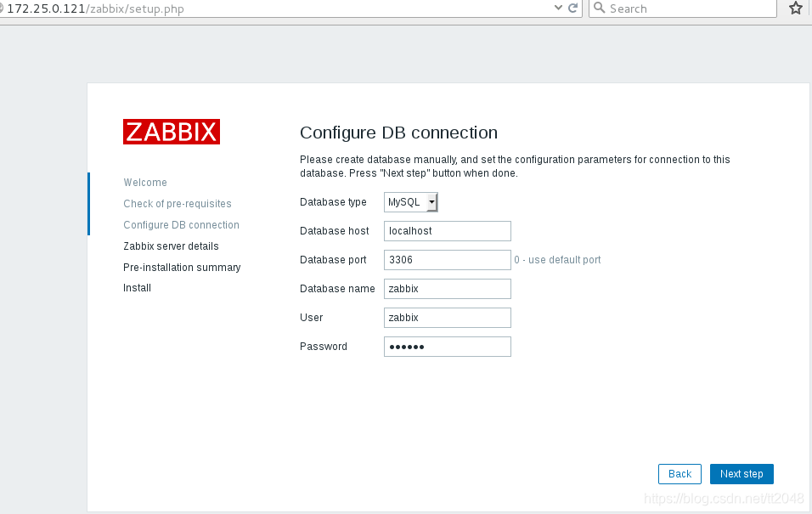Select Zabbix server details step
The height and width of the screenshot is (514, 812).
pyautogui.click(x=171, y=246)
